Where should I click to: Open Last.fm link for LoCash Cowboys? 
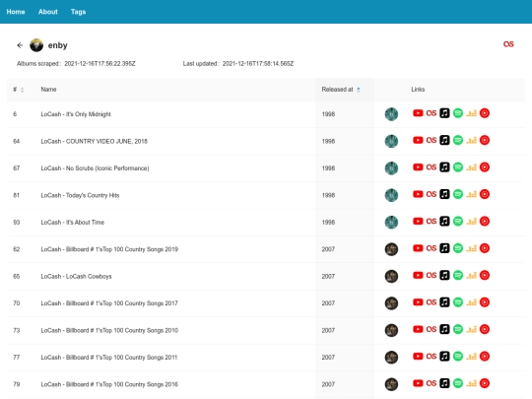[432, 275]
